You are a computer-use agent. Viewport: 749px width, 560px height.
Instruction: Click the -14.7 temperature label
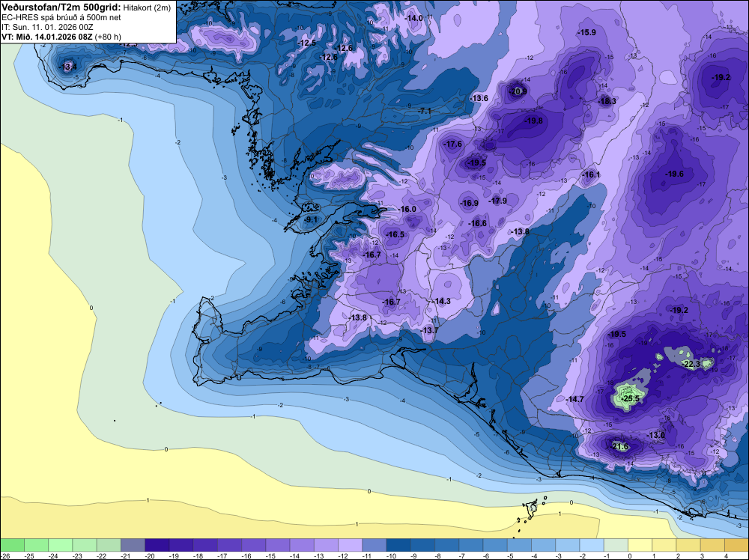(x=574, y=399)
